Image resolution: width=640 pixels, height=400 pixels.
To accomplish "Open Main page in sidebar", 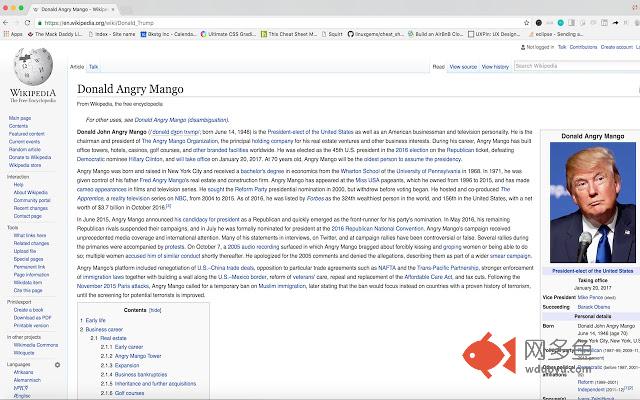I will click(x=20, y=118).
